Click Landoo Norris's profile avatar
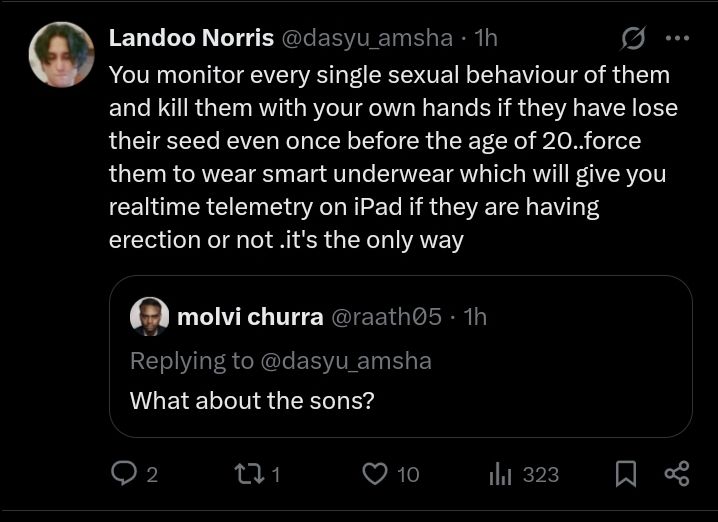The image size is (718, 522). pos(61,55)
